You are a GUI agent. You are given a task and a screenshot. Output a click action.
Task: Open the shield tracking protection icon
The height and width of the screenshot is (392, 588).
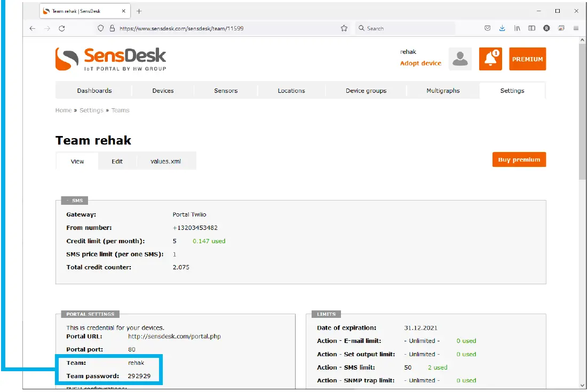pos(100,28)
